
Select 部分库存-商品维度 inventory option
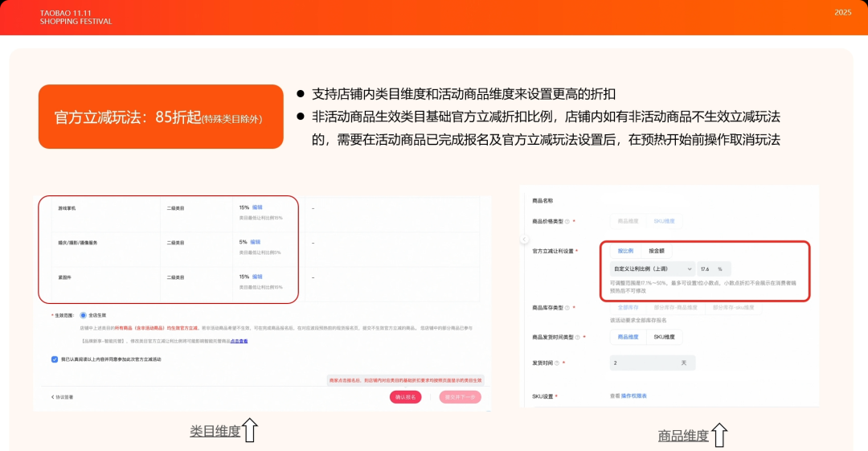coord(675,307)
